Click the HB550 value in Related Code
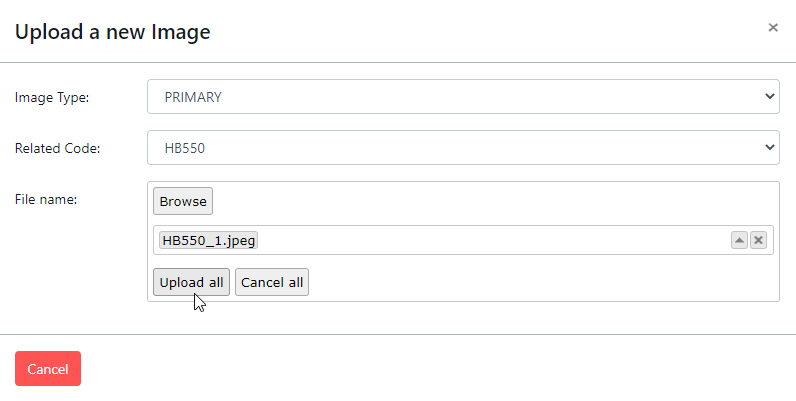 185,148
